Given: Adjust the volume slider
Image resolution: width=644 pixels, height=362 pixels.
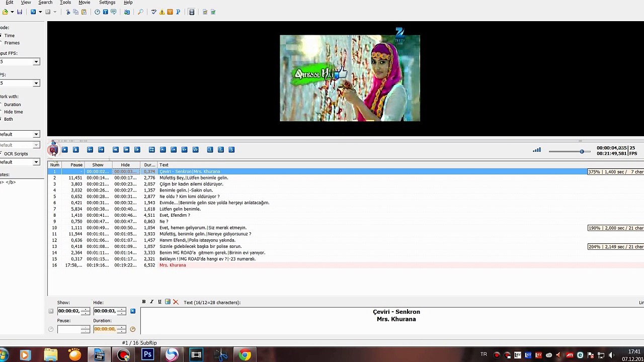Looking at the screenshot, I should click(570, 151).
